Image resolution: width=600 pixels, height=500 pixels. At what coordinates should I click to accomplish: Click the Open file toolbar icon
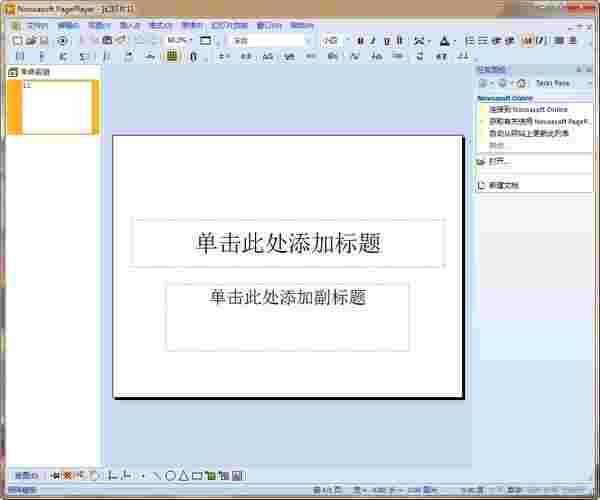coord(31,41)
